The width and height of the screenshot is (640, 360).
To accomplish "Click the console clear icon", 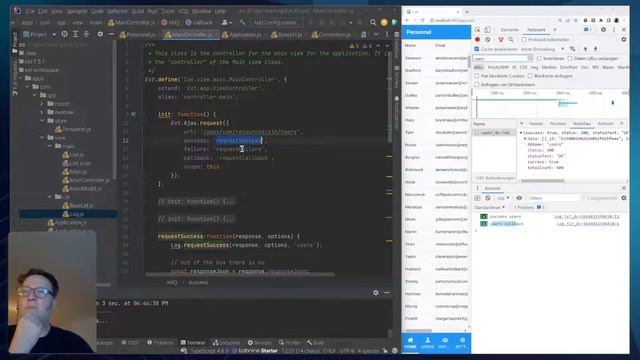I will [488, 198].
